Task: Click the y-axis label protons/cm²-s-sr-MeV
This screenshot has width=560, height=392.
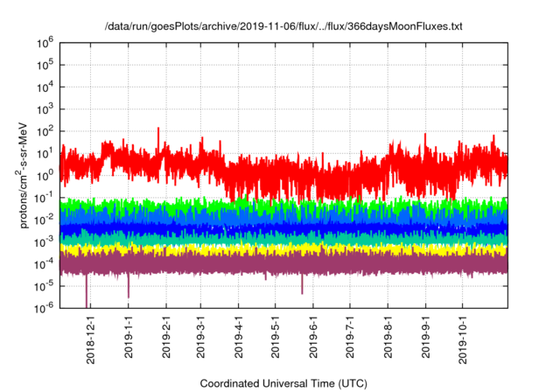Action: (x=22, y=176)
